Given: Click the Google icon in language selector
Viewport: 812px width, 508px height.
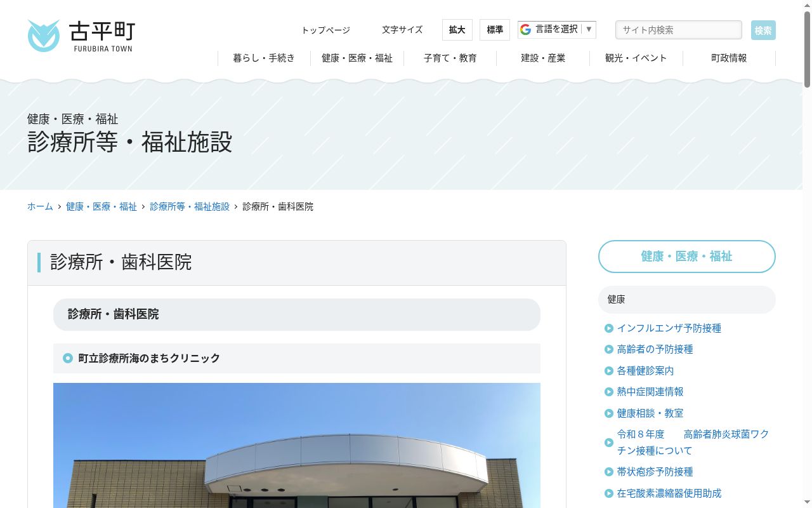Looking at the screenshot, I should click(525, 29).
